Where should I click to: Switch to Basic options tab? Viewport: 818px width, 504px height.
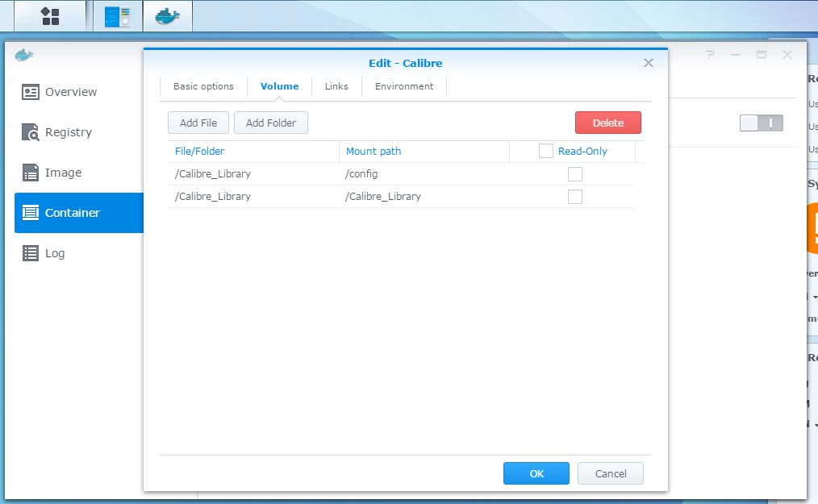[x=203, y=86]
